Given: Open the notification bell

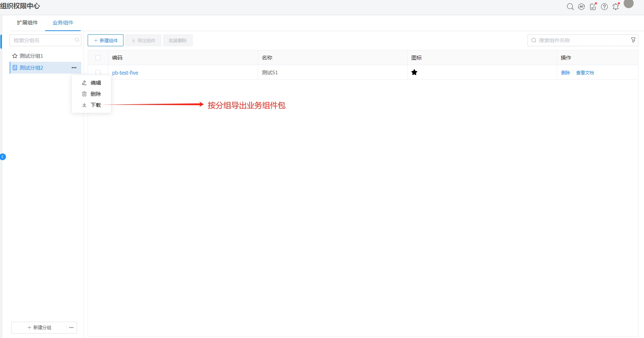Looking at the screenshot, I should (616, 7).
